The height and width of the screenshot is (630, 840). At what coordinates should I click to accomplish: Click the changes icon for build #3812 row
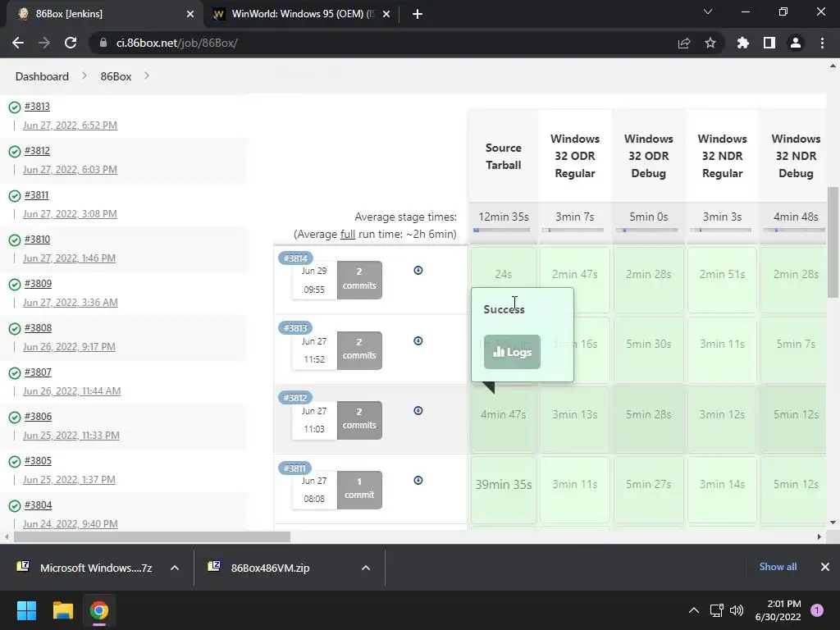click(418, 410)
